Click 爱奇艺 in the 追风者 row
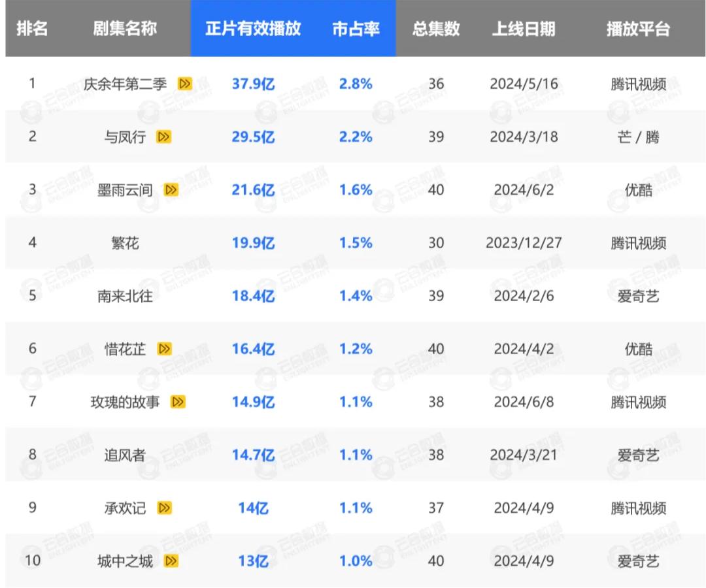Image resolution: width=706 pixels, height=588 pixels. pos(638,455)
